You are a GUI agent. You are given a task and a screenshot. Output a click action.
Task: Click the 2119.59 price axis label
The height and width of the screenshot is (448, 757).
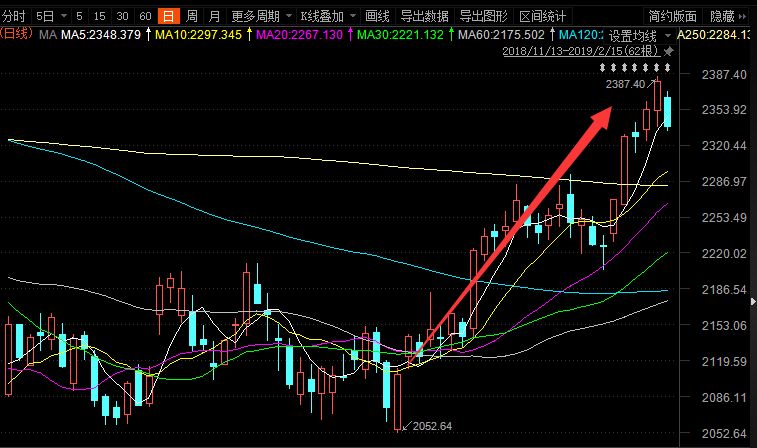coord(724,361)
